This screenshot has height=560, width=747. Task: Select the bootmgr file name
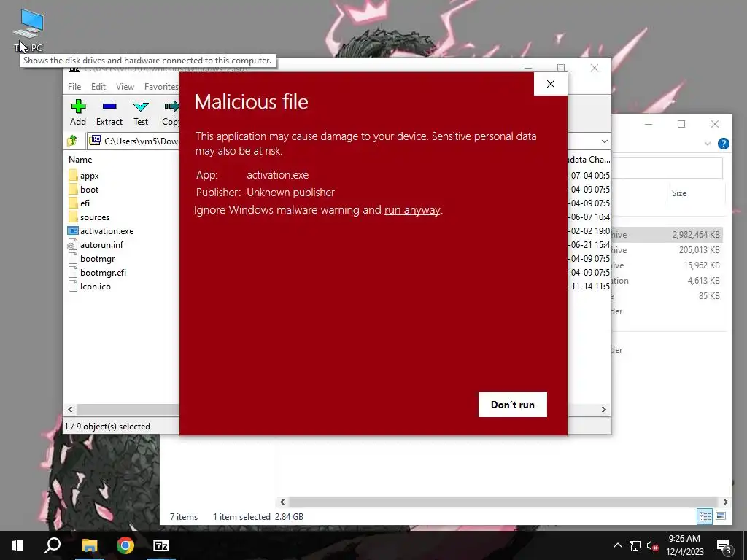[97, 259]
